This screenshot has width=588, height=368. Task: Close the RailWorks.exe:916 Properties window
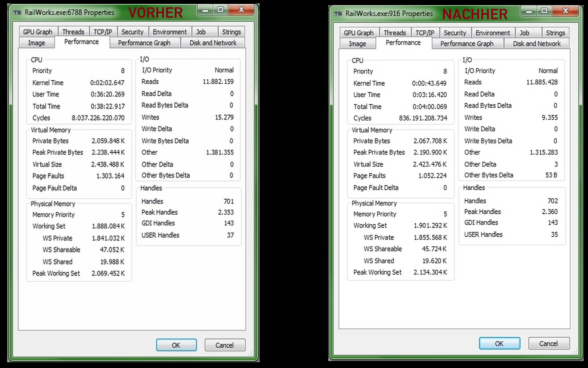tap(565, 11)
